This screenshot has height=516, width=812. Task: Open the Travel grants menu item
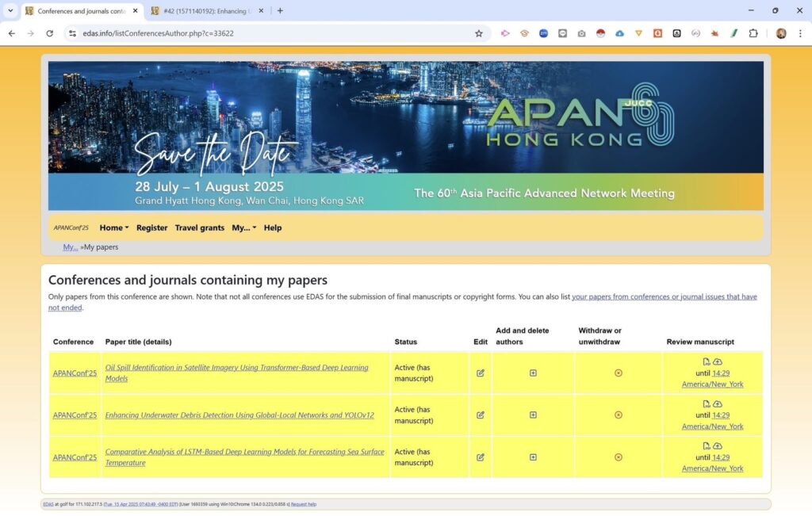200,227
